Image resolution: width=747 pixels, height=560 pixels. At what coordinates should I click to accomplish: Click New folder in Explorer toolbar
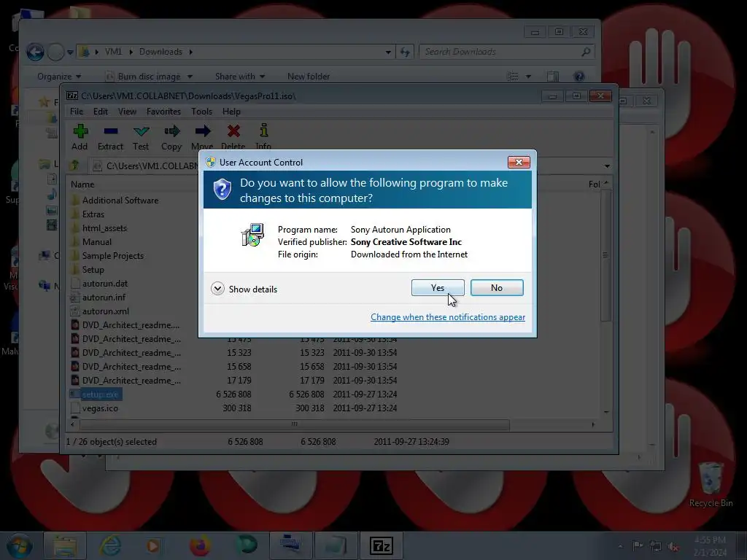[309, 76]
